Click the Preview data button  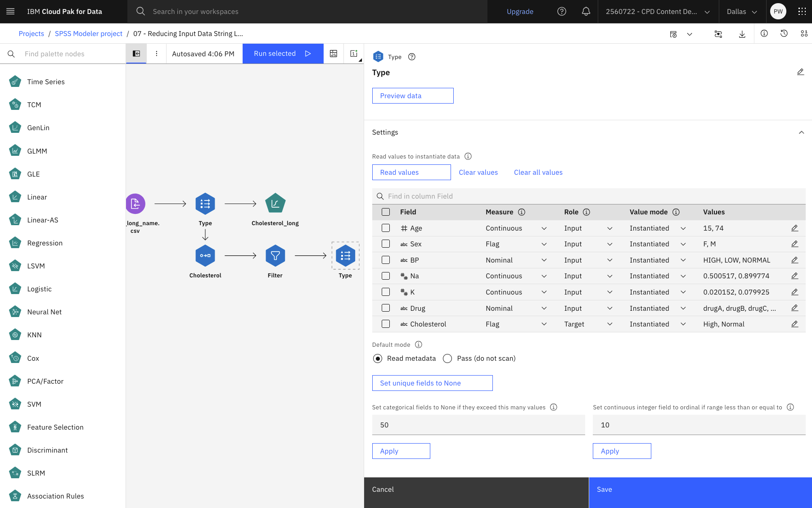(x=413, y=96)
